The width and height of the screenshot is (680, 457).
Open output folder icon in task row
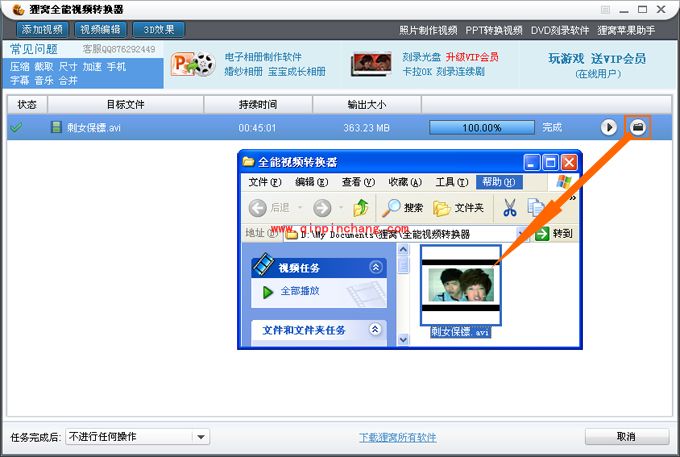[x=638, y=127]
